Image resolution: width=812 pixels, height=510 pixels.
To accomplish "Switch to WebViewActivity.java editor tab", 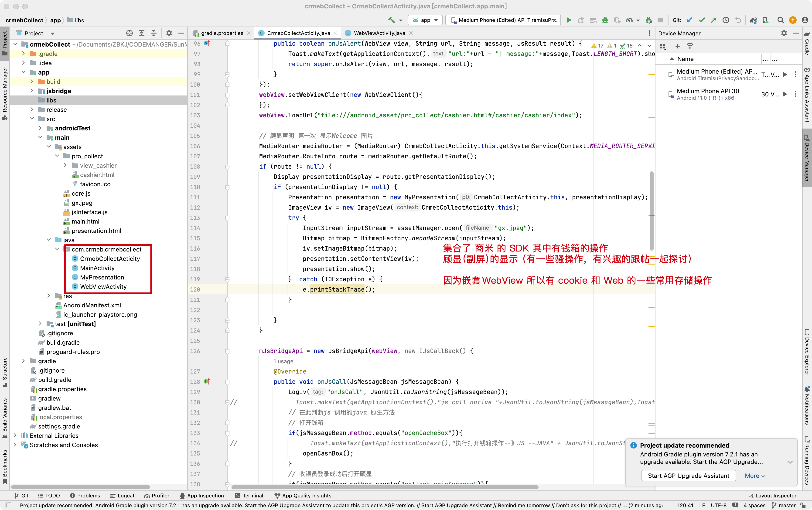I will (379, 33).
